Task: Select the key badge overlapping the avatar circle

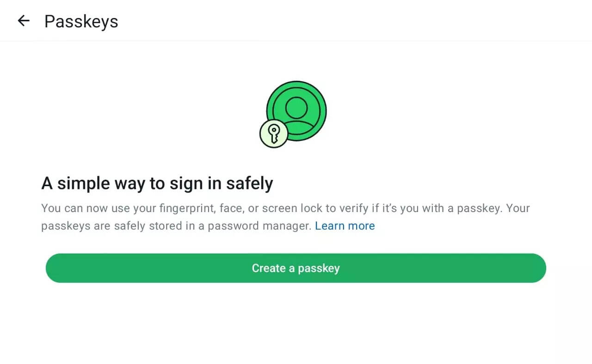Action: pos(273,133)
